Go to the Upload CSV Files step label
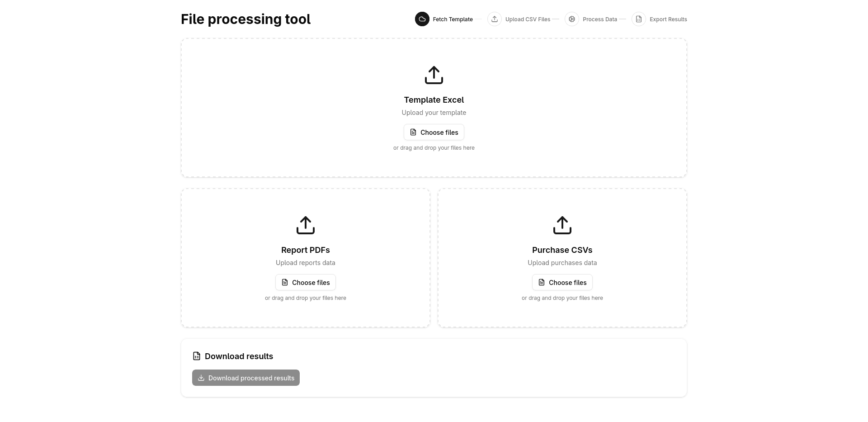This screenshot has width=868, height=422. point(528,19)
